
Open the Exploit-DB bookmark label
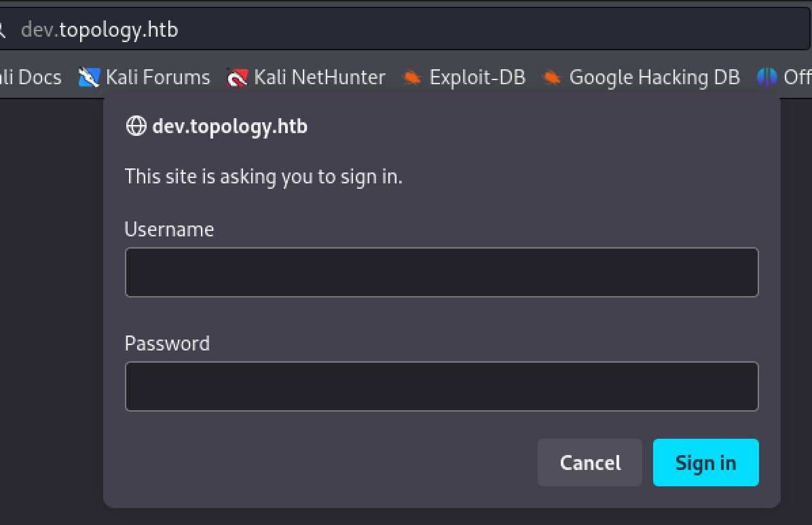[x=477, y=77]
